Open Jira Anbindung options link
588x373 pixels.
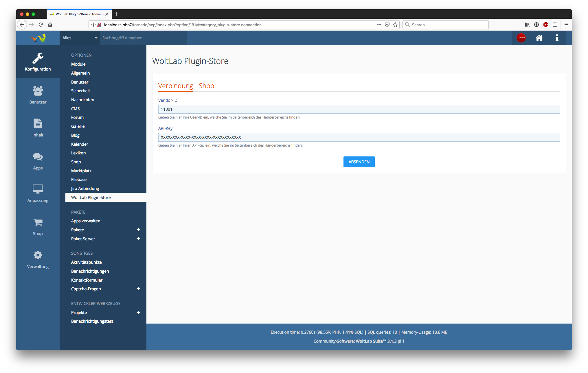pyautogui.click(x=85, y=189)
